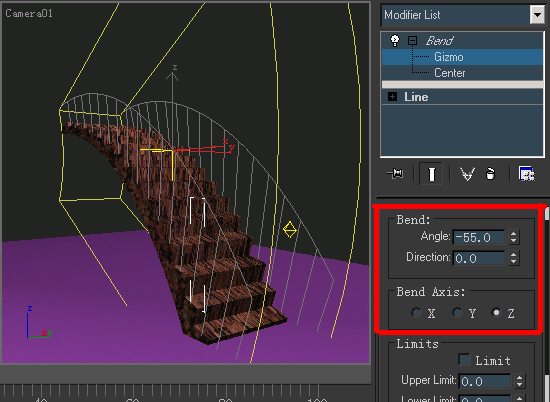Click the Camera01 viewport label

click(x=29, y=14)
